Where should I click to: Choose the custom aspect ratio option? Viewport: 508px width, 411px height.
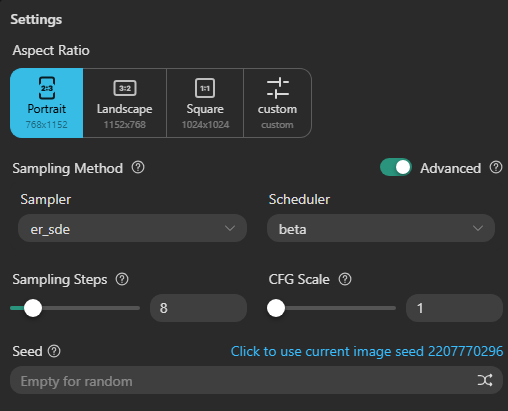point(277,103)
